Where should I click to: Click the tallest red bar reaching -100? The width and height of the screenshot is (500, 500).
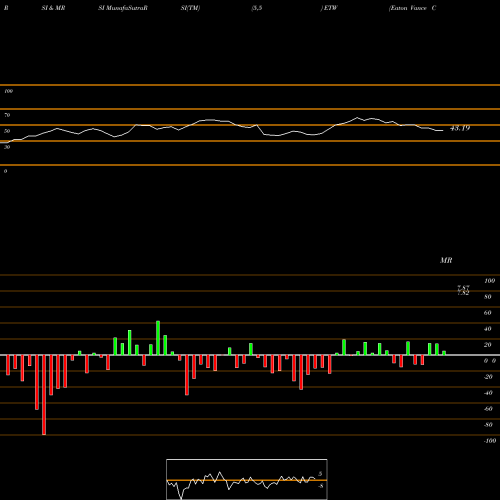pyautogui.click(x=44, y=395)
